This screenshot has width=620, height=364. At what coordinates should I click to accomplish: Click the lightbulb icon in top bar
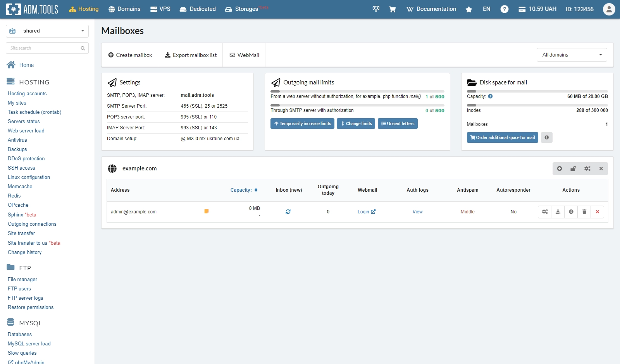(376, 9)
